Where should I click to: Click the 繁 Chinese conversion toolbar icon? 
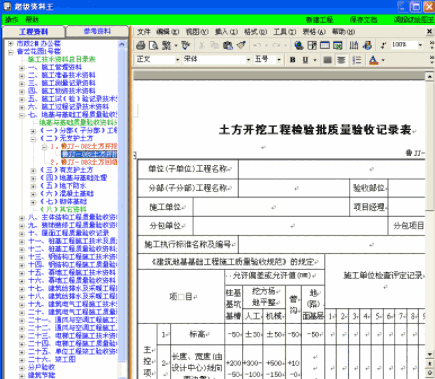pos(166,45)
